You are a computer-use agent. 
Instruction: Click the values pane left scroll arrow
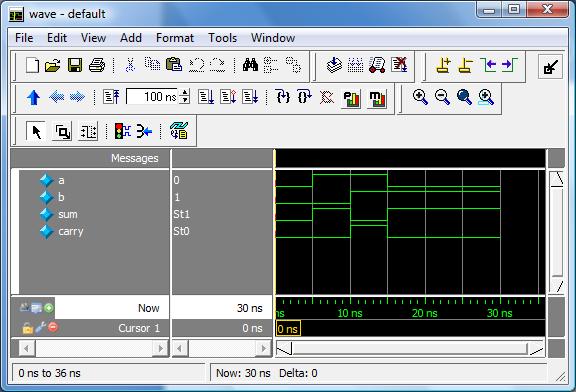[x=180, y=348]
